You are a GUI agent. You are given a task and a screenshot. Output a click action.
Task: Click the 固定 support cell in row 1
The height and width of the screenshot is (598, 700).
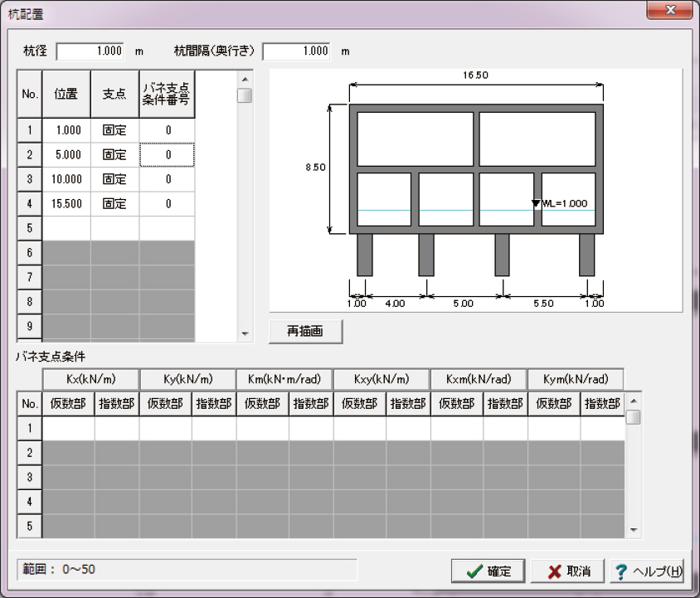(x=114, y=130)
